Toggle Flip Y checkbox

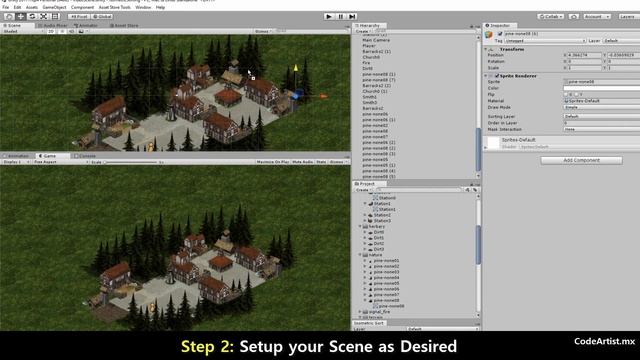pos(576,94)
